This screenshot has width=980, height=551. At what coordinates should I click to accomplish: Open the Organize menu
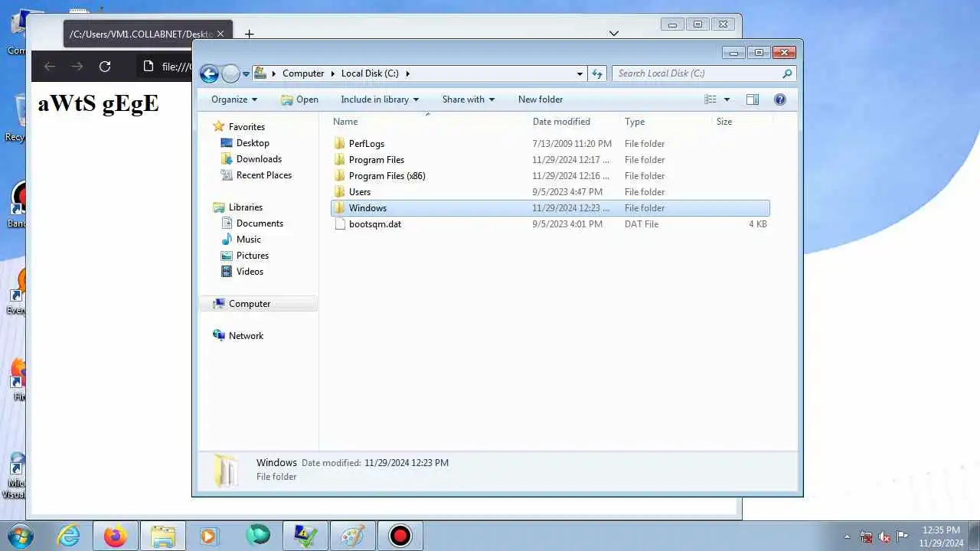click(x=234, y=99)
